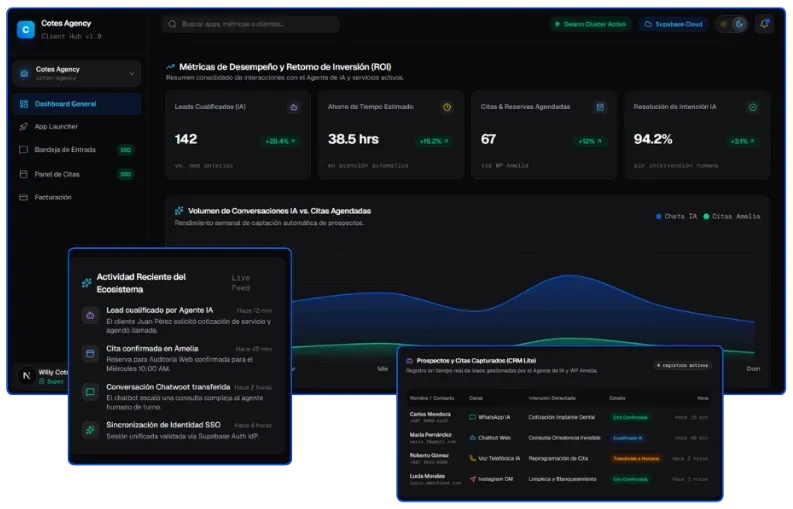Select the Carlos Mendoza contact
The image size is (793, 509).
pyautogui.click(x=430, y=414)
